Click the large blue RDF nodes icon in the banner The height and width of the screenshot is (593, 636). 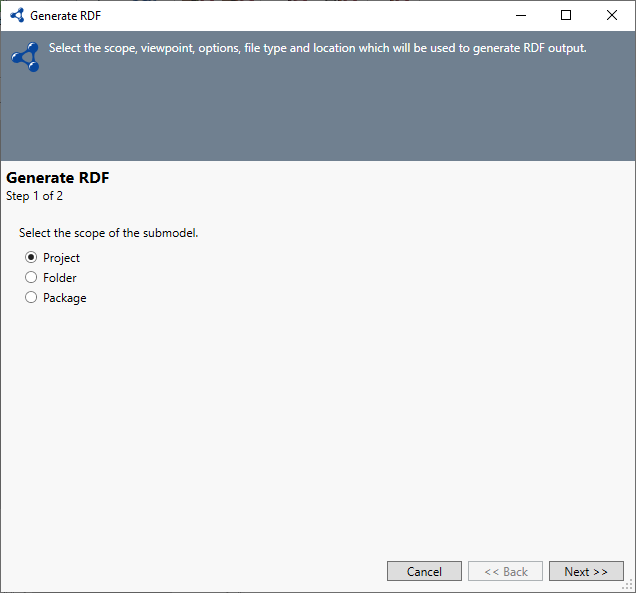pos(25,57)
